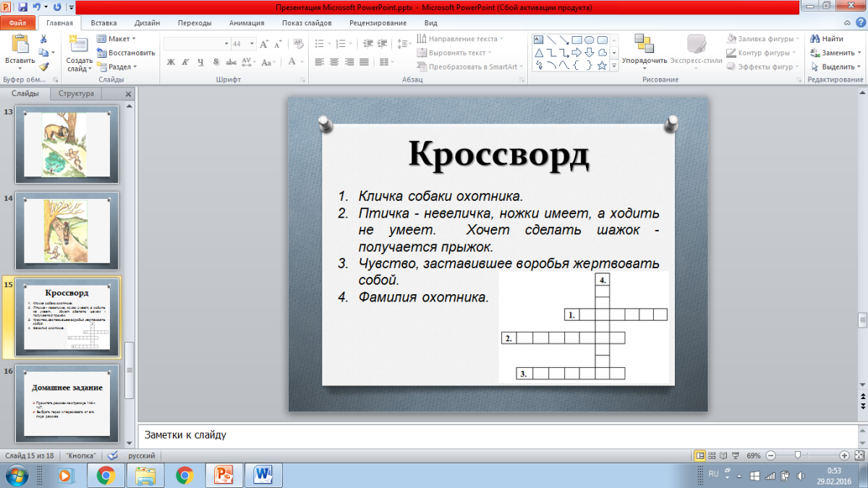
Task: Open the Упорядочить arrange dropdown
Action: (644, 60)
